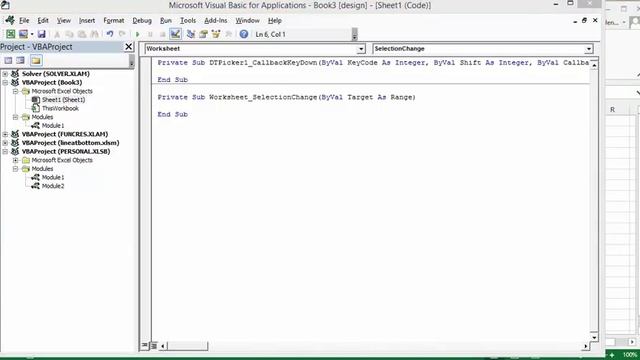Close the Project - VBAProject pane

(129, 47)
